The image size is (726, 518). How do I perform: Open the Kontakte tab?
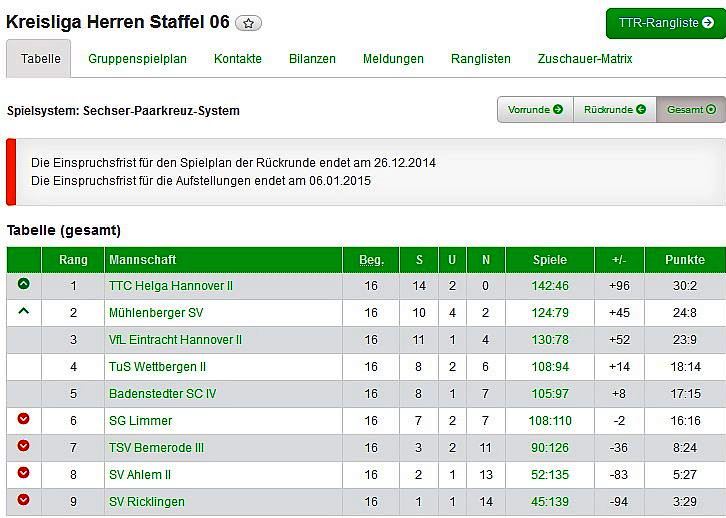238,59
